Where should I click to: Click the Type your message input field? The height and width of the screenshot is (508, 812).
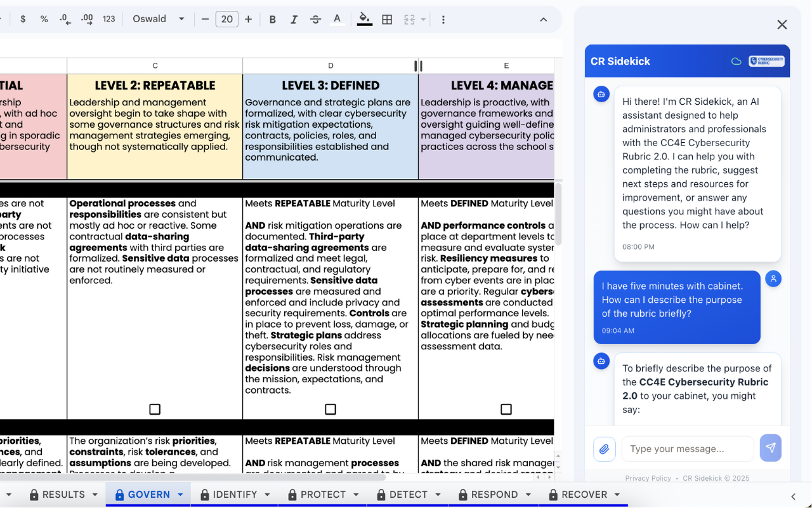688,449
